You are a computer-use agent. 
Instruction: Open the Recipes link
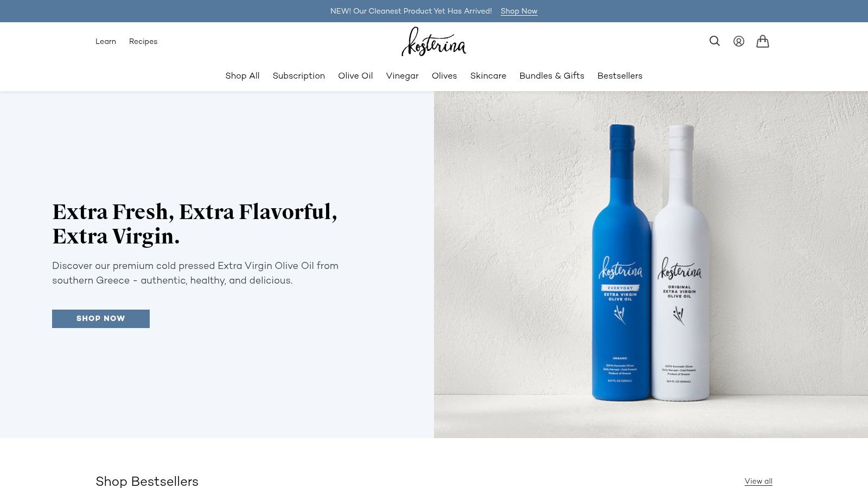143,42
